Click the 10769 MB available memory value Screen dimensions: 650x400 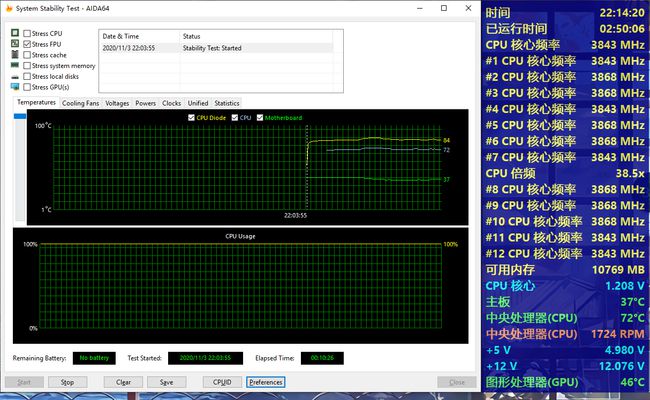click(x=618, y=270)
